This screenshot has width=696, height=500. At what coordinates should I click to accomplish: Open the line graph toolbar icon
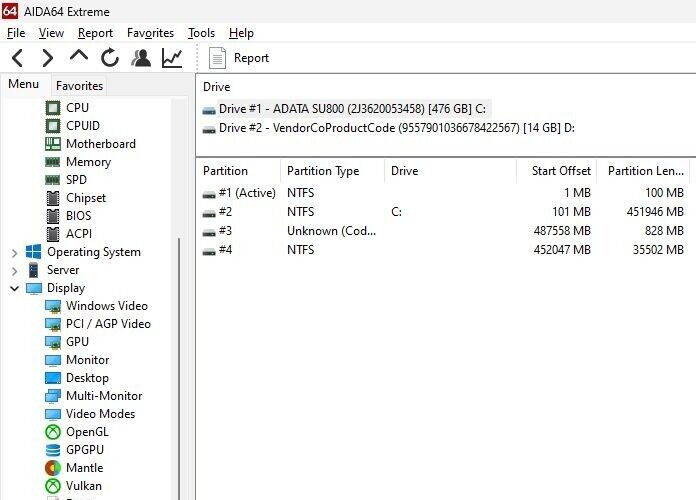click(x=172, y=58)
